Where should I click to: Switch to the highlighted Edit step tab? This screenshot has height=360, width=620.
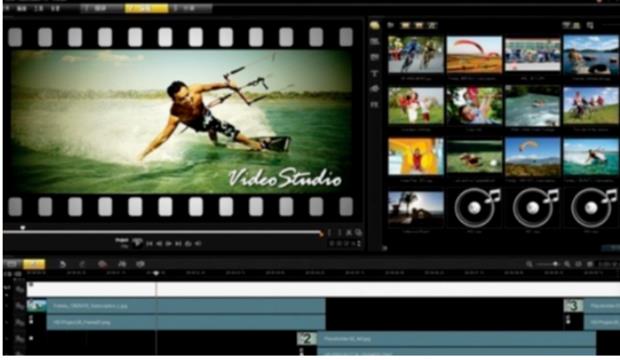point(146,8)
